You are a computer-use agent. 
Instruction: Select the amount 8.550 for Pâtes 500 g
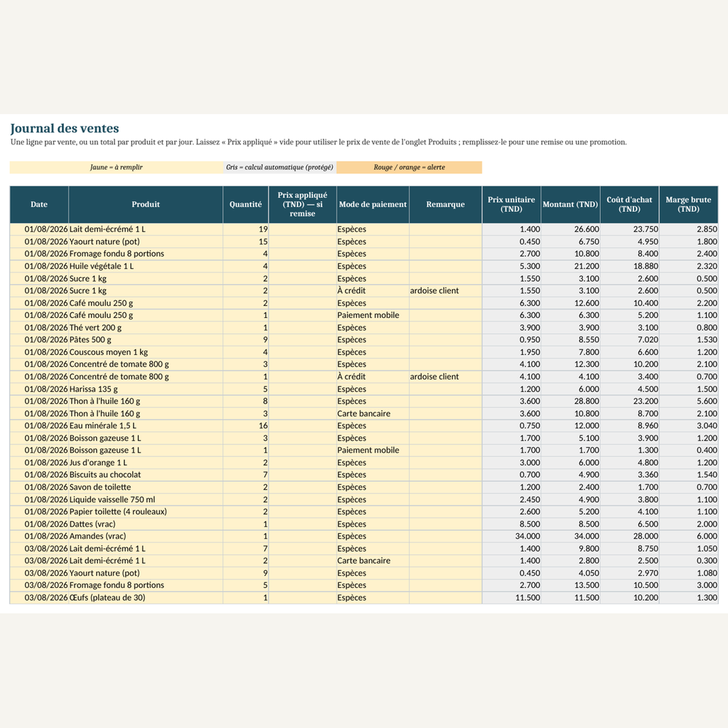[570, 339]
